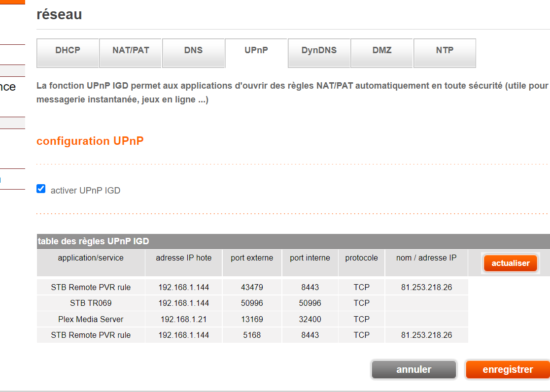This screenshot has width=550, height=392.
Task: Click the port interne column header
Action: tap(310, 258)
